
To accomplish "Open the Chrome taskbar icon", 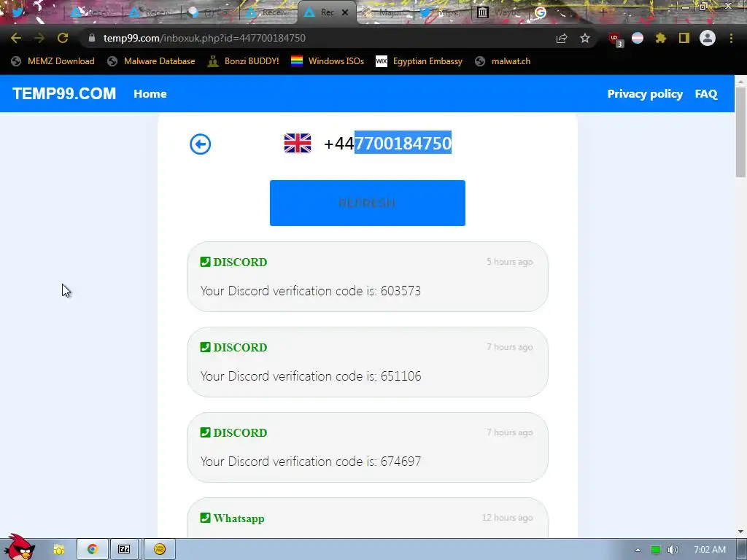I will 92,550.
